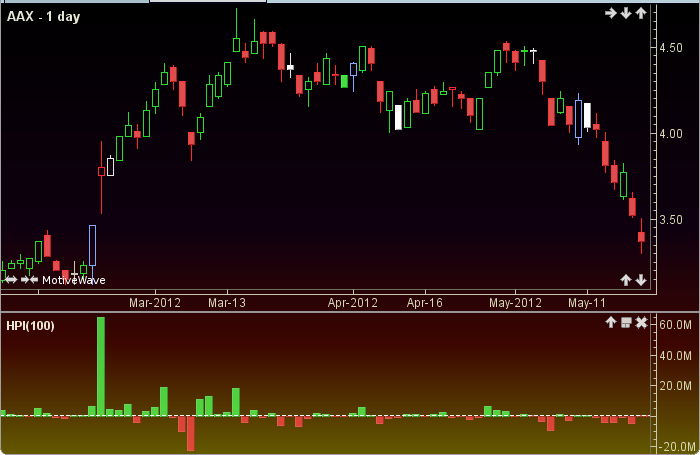
Task: Click the MotiveWave label on the chart
Action: [74, 280]
